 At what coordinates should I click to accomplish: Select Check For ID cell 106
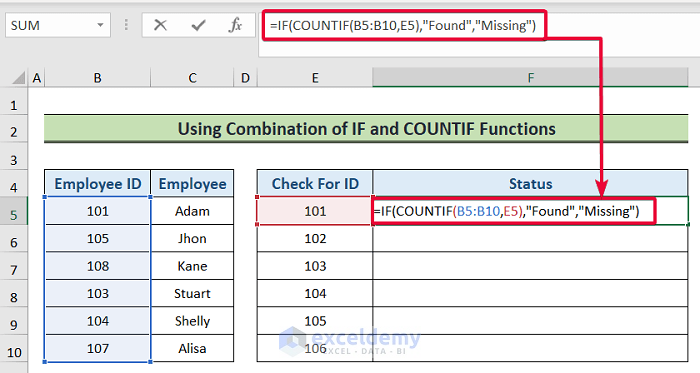click(315, 348)
